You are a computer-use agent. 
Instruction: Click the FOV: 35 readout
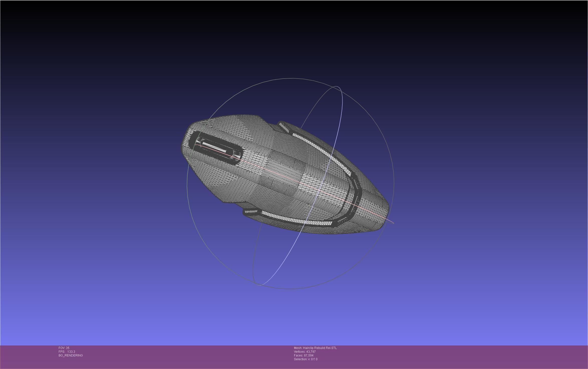click(64, 348)
